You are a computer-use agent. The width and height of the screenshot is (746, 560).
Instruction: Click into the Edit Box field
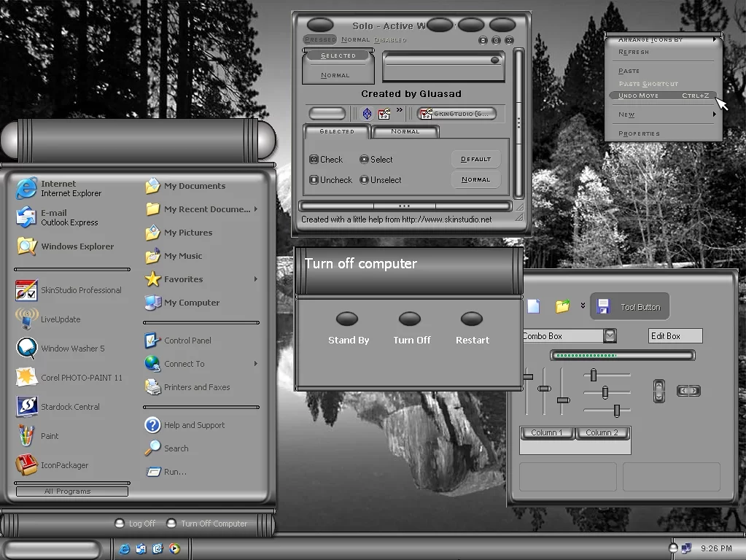pos(675,336)
